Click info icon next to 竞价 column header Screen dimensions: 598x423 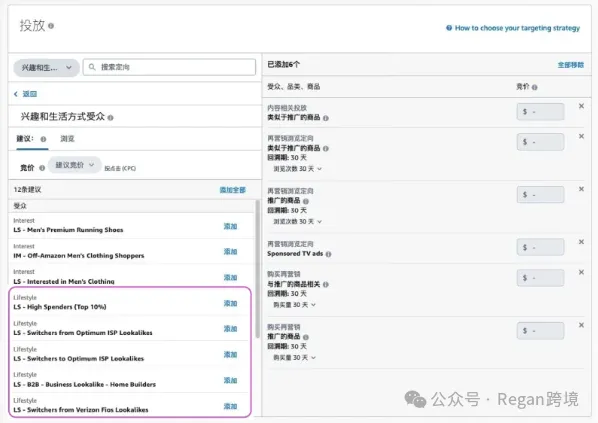(535, 88)
